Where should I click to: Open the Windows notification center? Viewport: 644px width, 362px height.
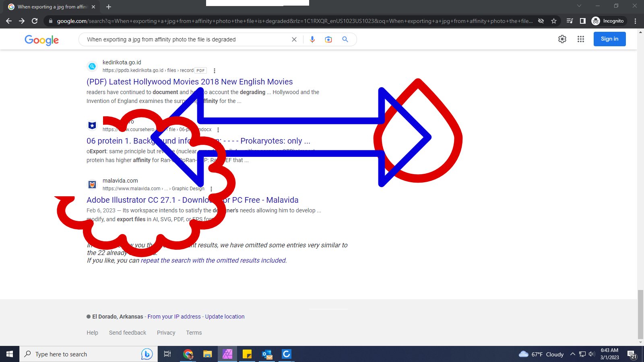(x=632, y=354)
